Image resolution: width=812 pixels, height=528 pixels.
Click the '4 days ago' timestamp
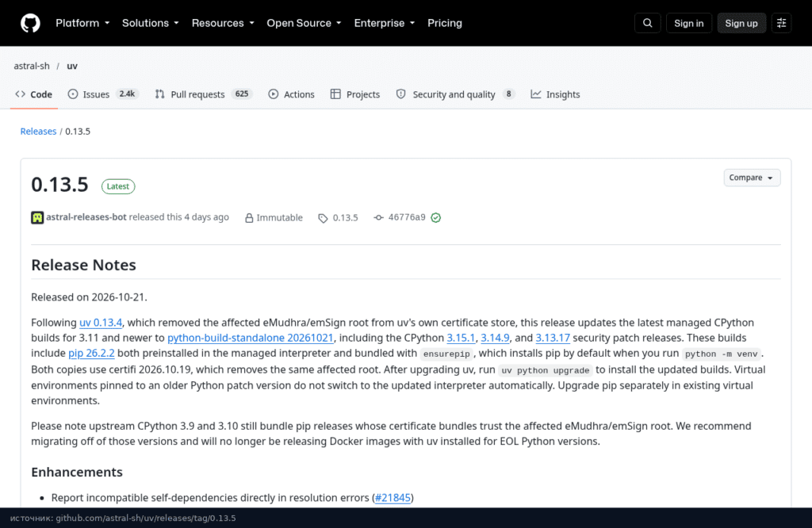[207, 217]
